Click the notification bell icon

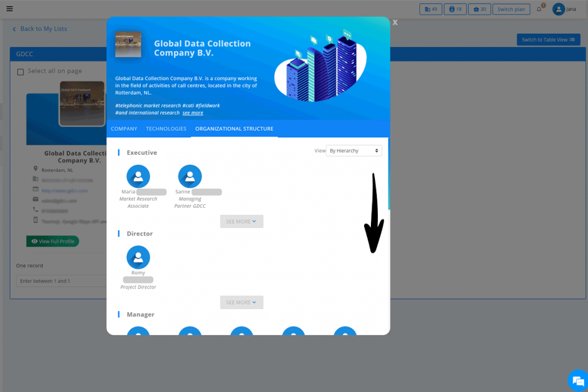pos(539,9)
